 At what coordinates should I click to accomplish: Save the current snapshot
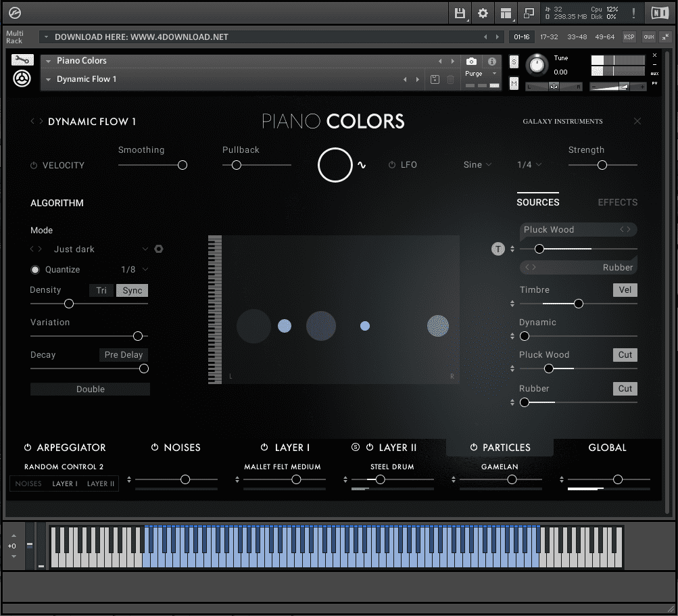tap(435, 79)
